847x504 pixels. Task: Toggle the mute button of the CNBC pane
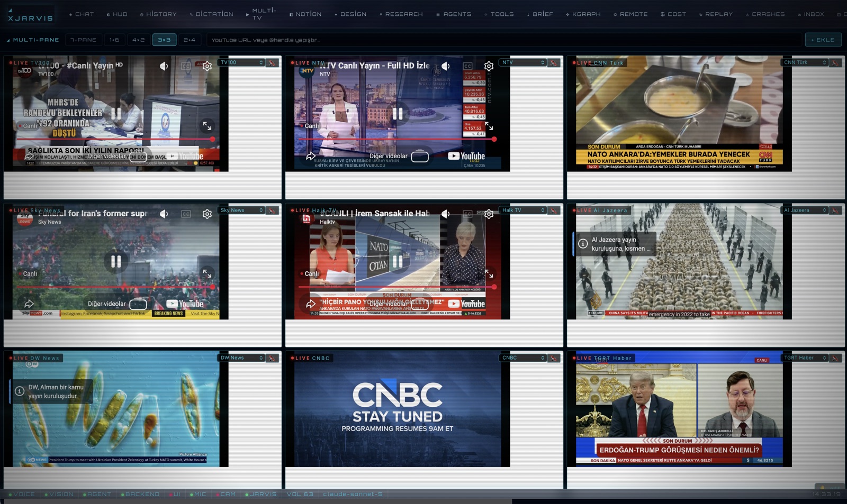[554, 358]
